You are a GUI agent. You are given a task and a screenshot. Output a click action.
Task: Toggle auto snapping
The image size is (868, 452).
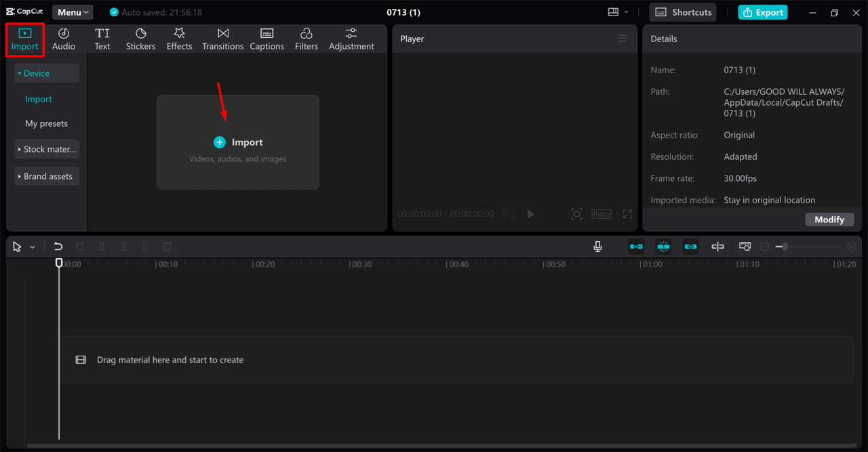pyautogui.click(x=663, y=247)
